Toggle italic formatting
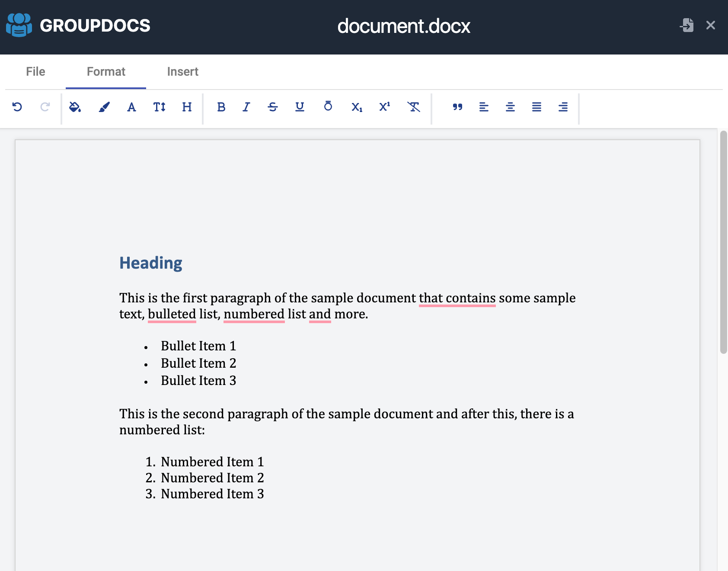 (x=246, y=108)
